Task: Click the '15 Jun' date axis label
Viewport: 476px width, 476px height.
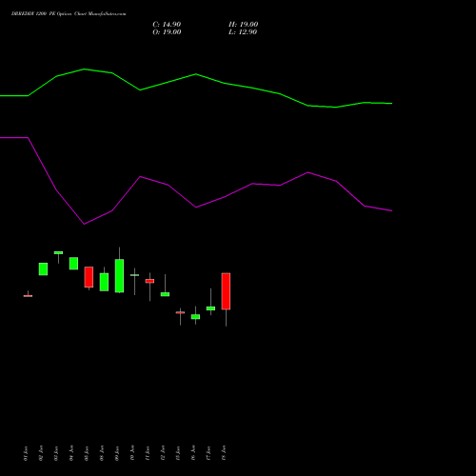Action: click(178, 453)
